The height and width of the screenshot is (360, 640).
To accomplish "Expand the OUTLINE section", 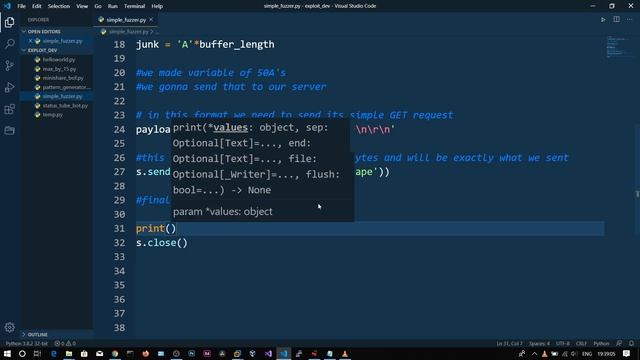I will click(x=38, y=334).
